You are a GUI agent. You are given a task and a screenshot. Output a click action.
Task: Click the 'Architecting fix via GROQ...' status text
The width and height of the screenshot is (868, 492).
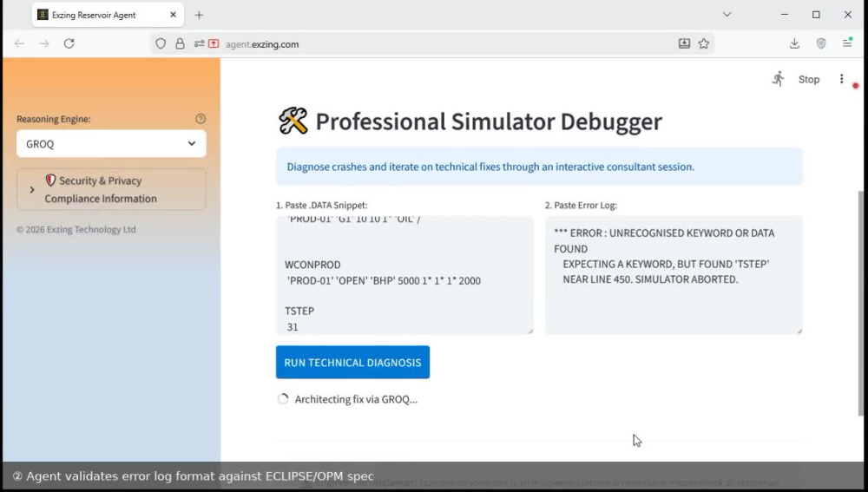pos(356,399)
